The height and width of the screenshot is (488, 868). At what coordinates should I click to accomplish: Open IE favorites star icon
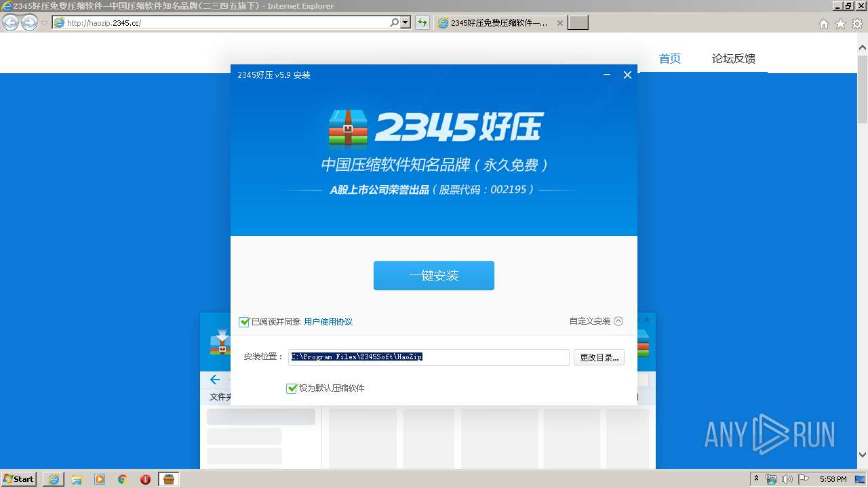(x=840, y=24)
